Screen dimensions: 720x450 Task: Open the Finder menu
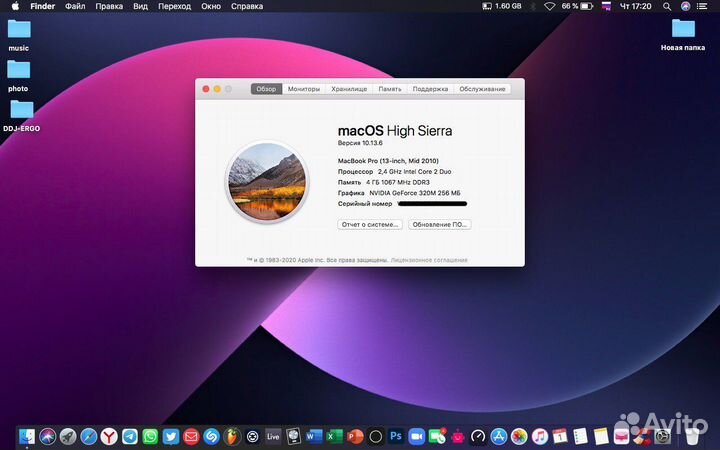click(43, 6)
